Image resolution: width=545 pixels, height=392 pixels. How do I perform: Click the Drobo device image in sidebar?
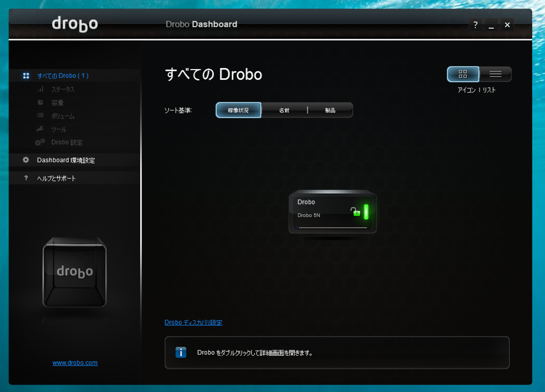click(x=75, y=272)
